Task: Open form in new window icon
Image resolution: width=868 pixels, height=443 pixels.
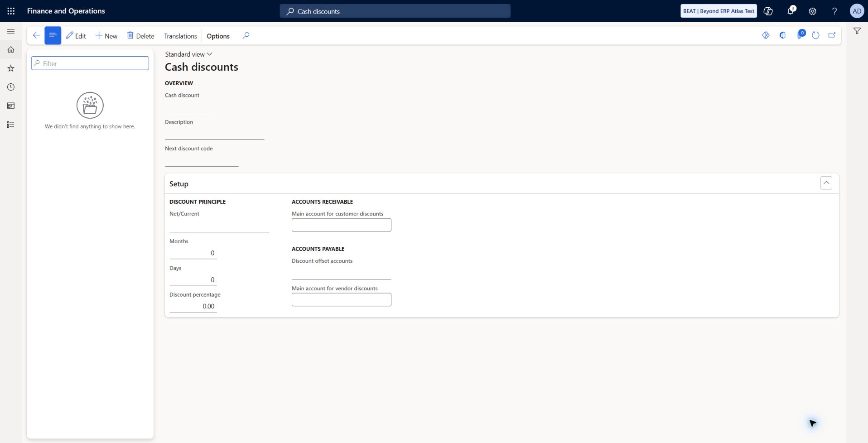Action: [832, 35]
